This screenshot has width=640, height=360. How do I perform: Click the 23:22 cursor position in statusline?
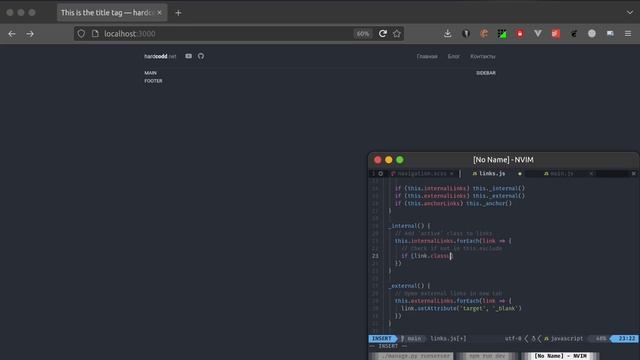627,338
